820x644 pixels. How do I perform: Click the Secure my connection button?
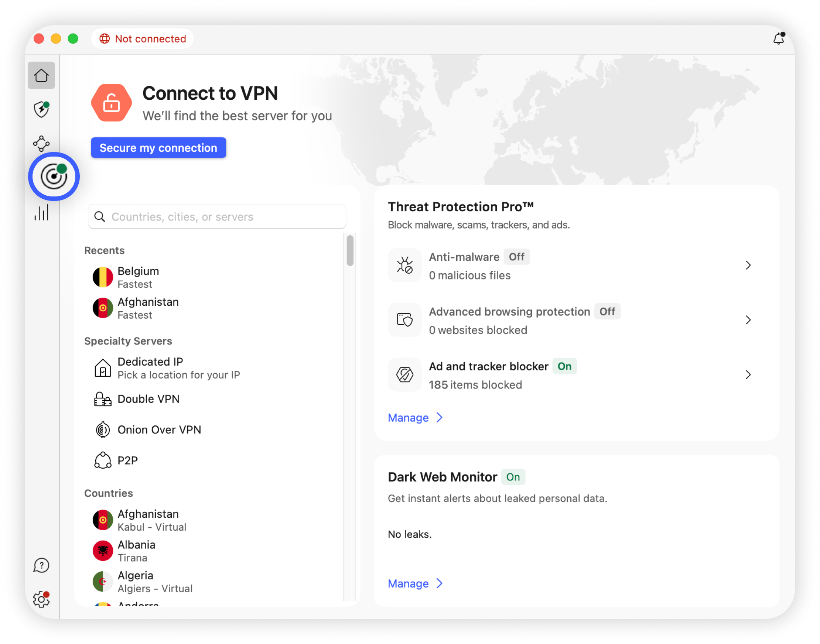(158, 148)
